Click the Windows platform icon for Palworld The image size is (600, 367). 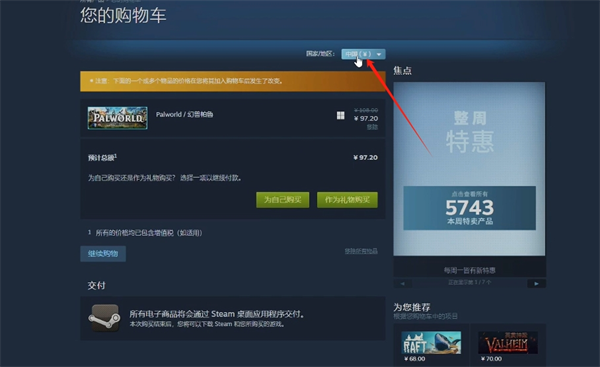click(x=341, y=115)
